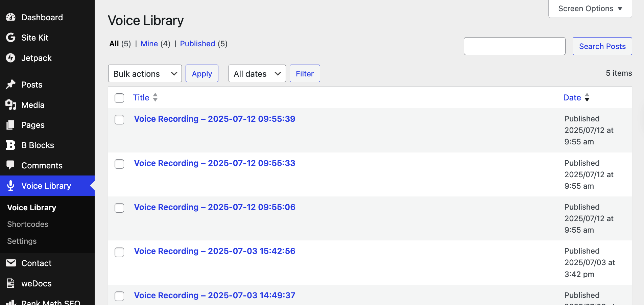Open the Media library icon
Viewport: 644px width, 305px height.
click(11, 105)
